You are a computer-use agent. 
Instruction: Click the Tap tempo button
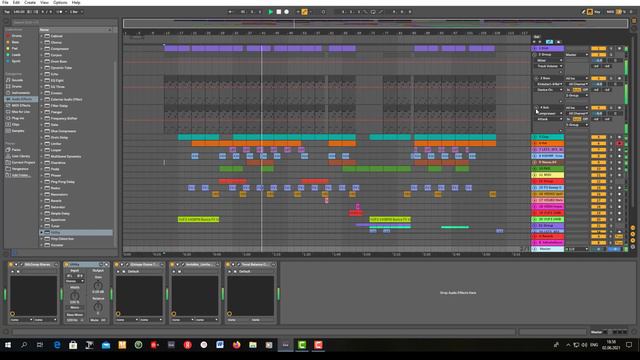pyautogui.click(x=7, y=12)
